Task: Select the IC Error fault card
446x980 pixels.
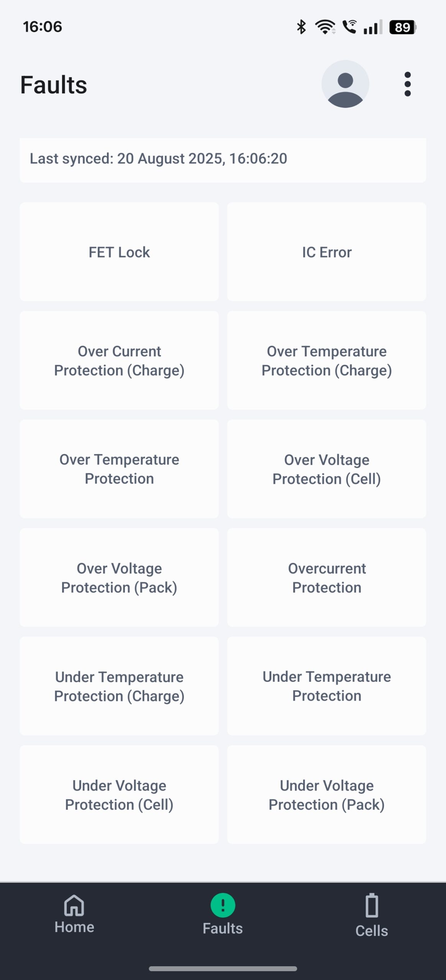Action: [x=326, y=252]
